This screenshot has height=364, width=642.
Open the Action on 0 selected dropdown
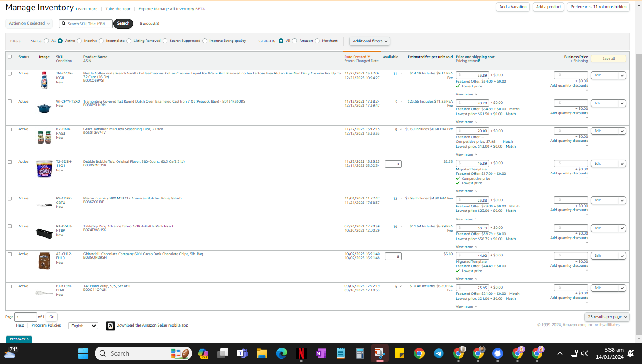(29, 23)
